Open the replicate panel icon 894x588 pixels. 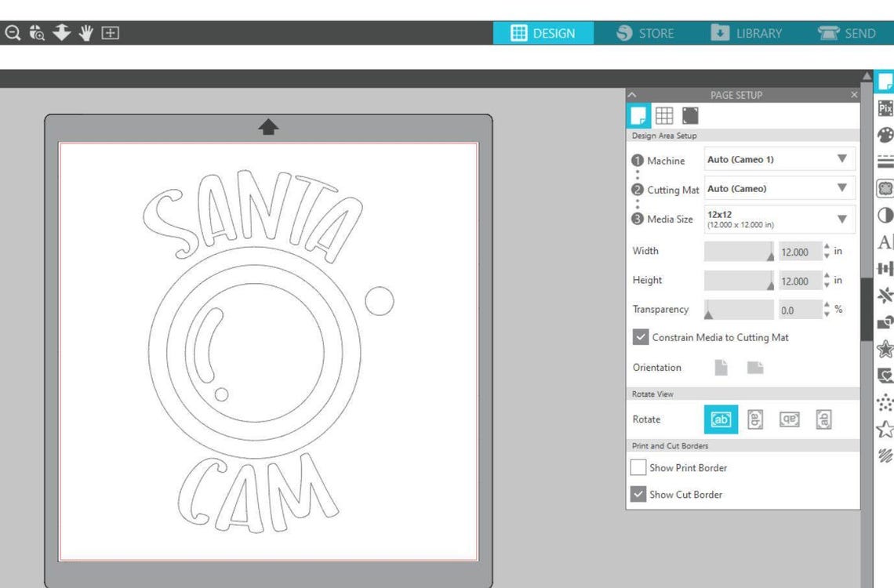[x=885, y=295]
